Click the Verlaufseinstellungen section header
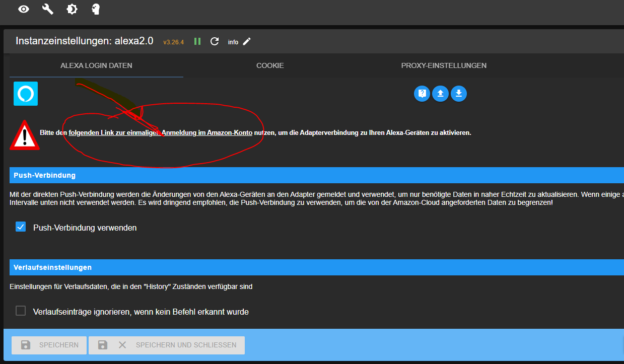The image size is (624, 364). click(316, 267)
